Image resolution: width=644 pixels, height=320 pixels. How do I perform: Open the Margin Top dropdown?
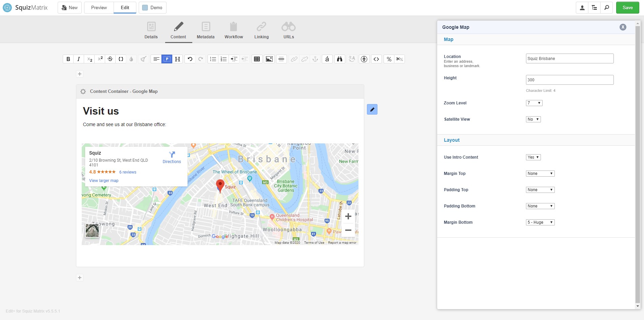point(540,174)
